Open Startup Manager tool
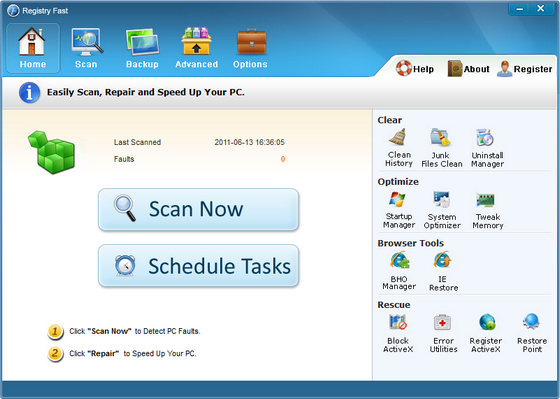The height and width of the screenshot is (399, 560). (399, 210)
